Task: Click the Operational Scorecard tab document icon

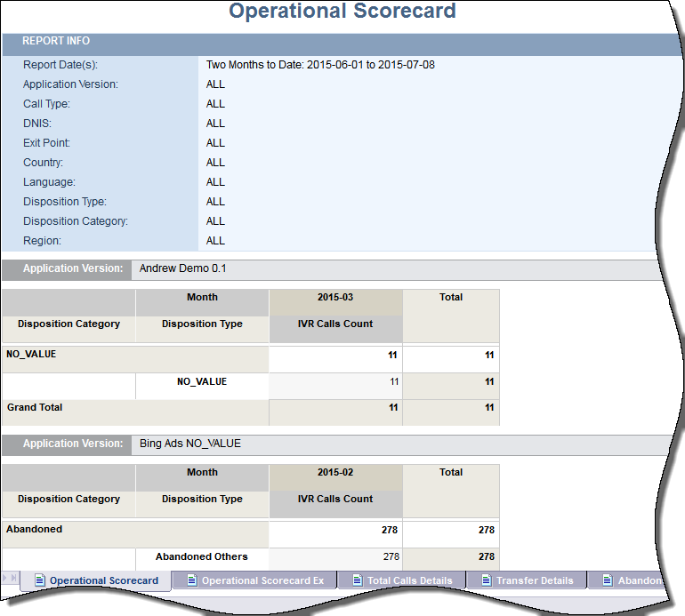Action: pyautogui.click(x=39, y=580)
